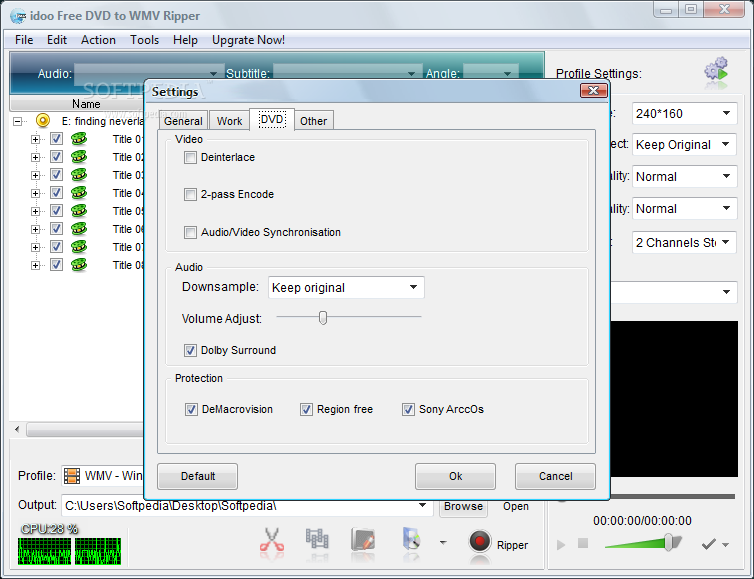Click the disc snapshot icon in bottom toolbar
Screen dimensions: 754x579
(x=411, y=539)
